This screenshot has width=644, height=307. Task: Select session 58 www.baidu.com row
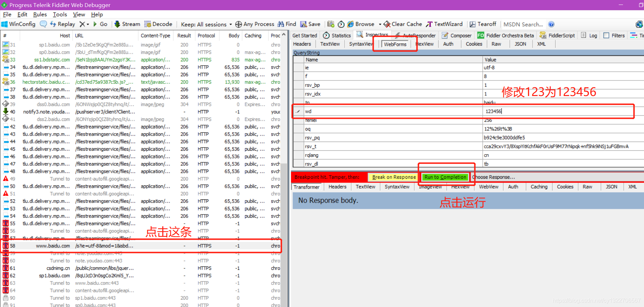pyautogui.click(x=141, y=246)
